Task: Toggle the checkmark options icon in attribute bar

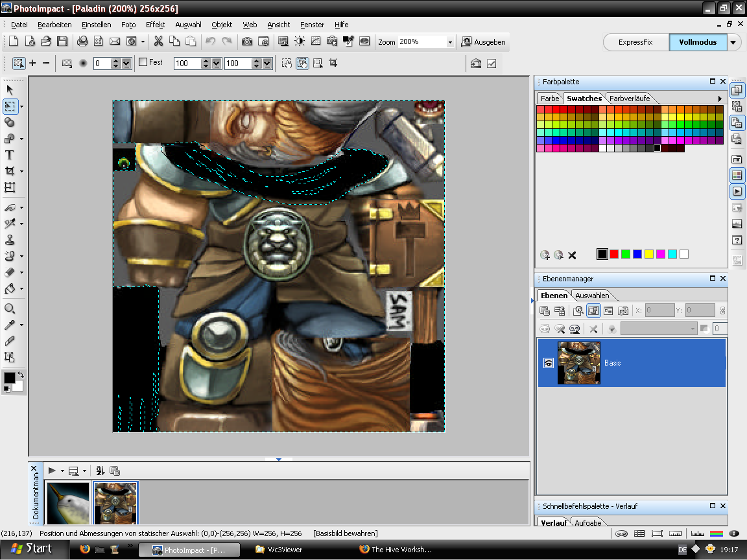Action: (492, 64)
